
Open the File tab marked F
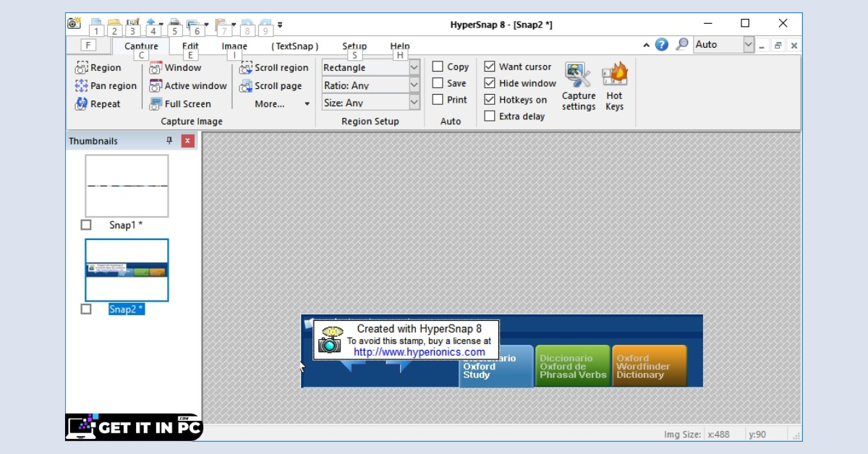(88, 45)
